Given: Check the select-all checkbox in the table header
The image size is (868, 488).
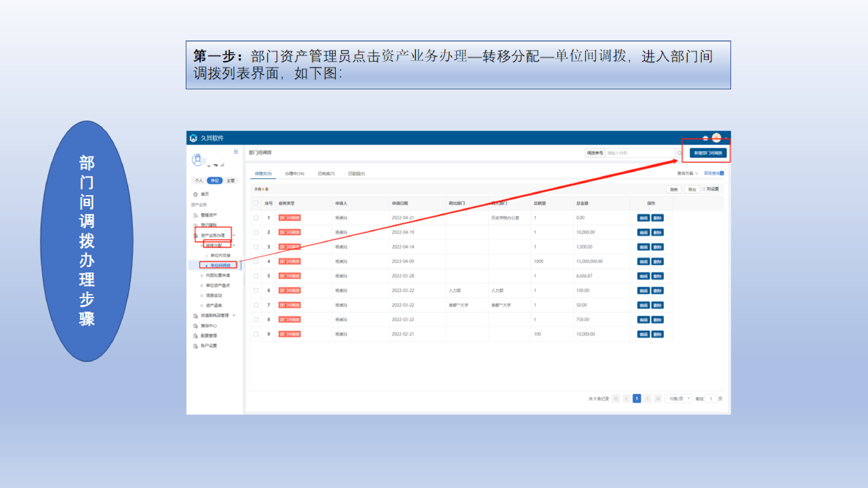Looking at the screenshot, I should pyautogui.click(x=256, y=203).
